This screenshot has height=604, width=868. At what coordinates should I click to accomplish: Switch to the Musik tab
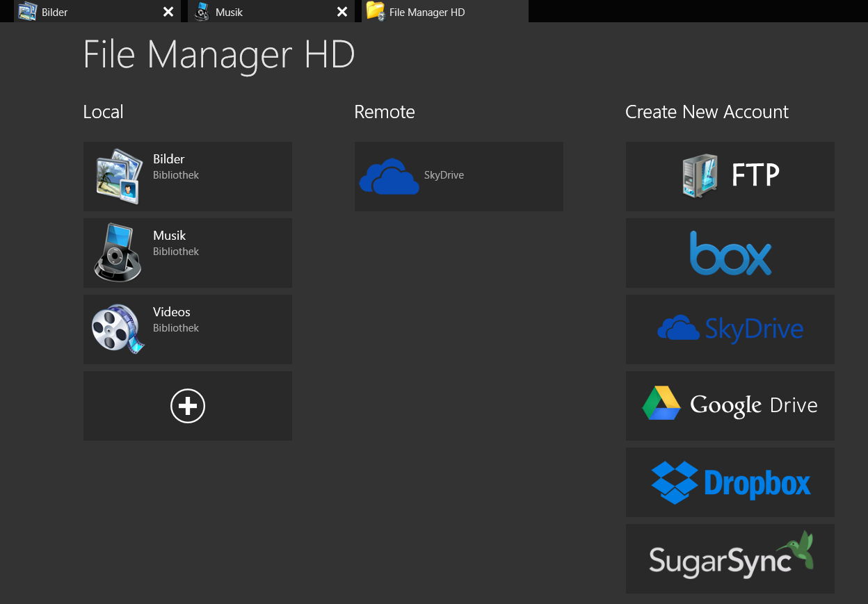(x=271, y=11)
